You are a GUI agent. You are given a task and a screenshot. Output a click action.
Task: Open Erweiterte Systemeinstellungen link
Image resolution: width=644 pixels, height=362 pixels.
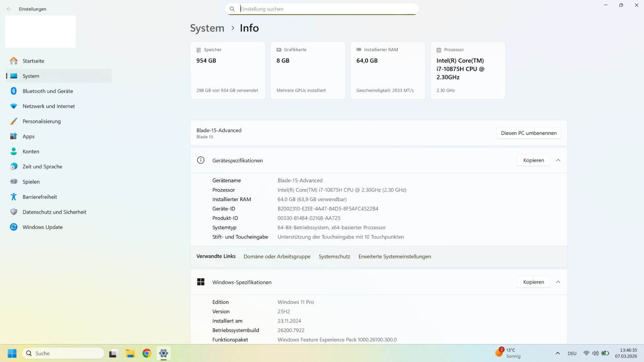(x=395, y=257)
